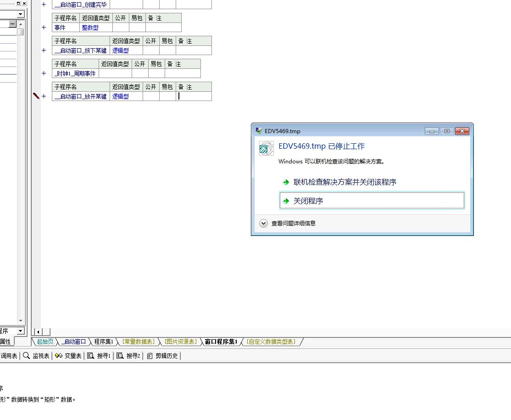Expand __启动窗口_按下某键 subroutine plus sign
The image size is (511, 420).
coord(44,50)
